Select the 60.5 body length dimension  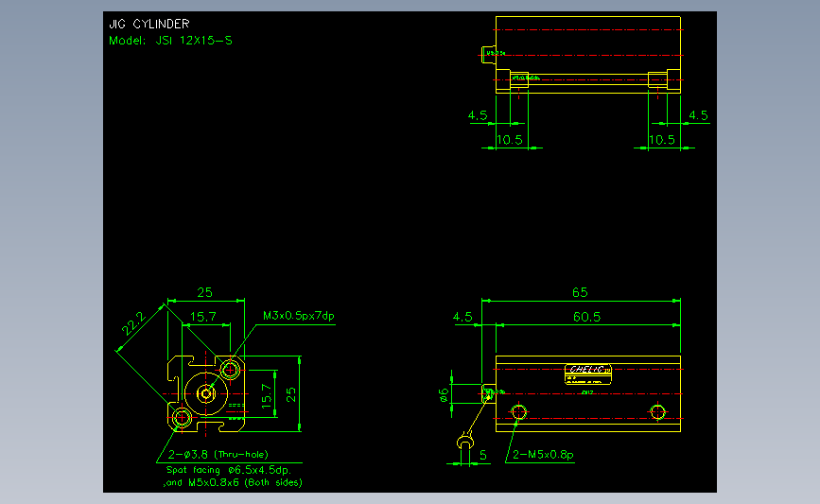tap(586, 317)
